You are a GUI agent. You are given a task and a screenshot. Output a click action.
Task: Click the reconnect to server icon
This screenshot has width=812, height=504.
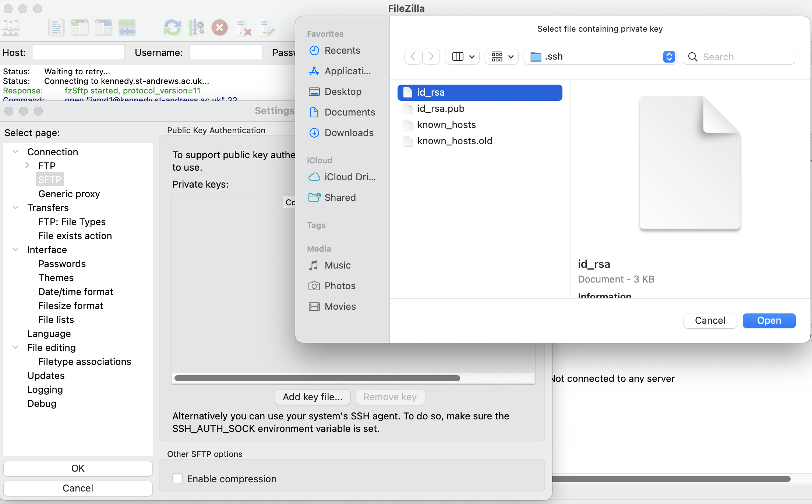pyautogui.click(x=267, y=28)
